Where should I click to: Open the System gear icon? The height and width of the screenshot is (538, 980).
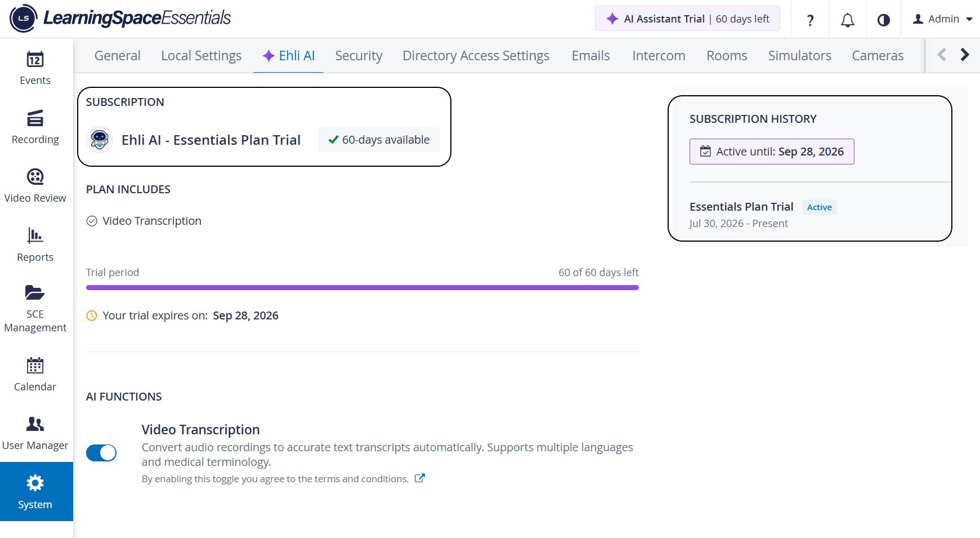point(35,483)
